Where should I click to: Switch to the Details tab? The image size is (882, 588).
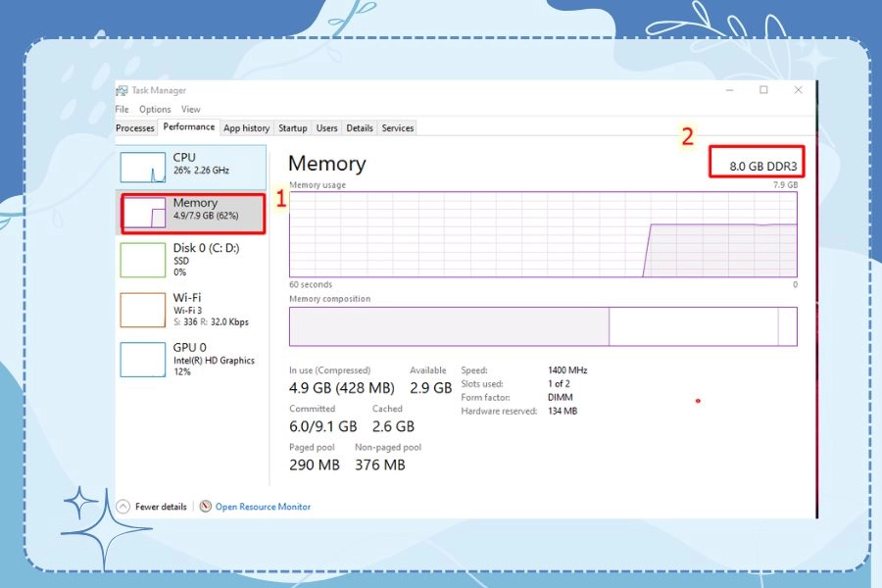360,128
